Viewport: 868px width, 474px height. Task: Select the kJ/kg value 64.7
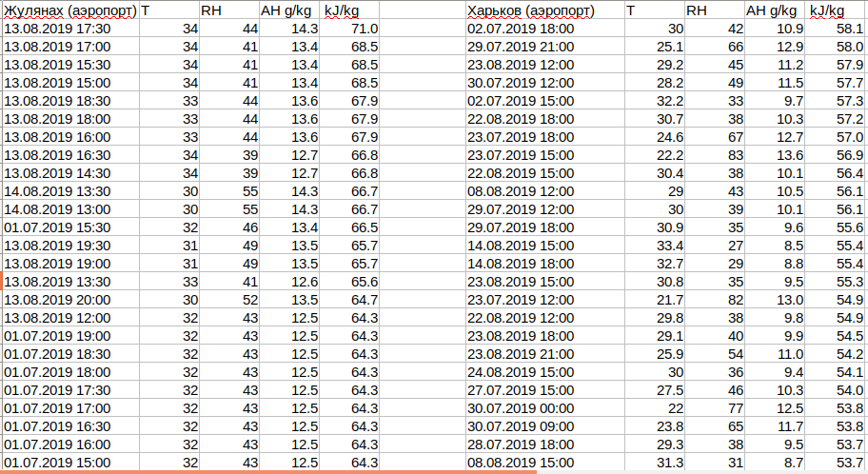pos(349,300)
